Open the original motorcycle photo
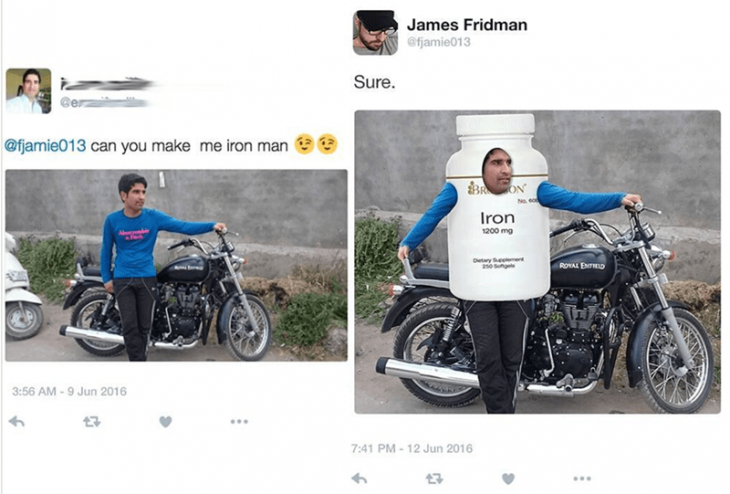This screenshot has width=730, height=494. (x=176, y=265)
